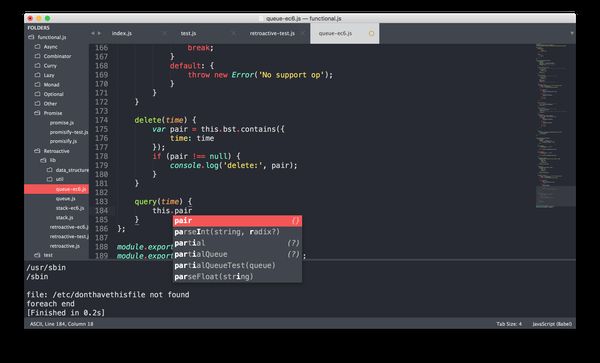Viewport: 600px width, 363px height.
Task: Click the highlighted viewport region in minimap
Action: 555,197
